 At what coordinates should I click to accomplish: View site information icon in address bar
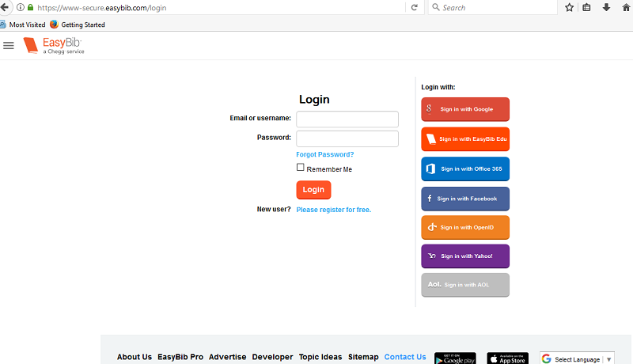coord(21,7)
